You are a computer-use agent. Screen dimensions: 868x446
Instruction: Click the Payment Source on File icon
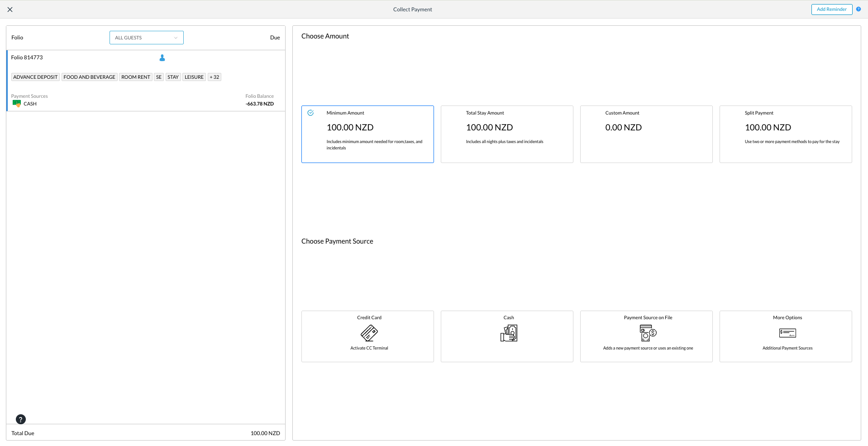click(x=648, y=333)
